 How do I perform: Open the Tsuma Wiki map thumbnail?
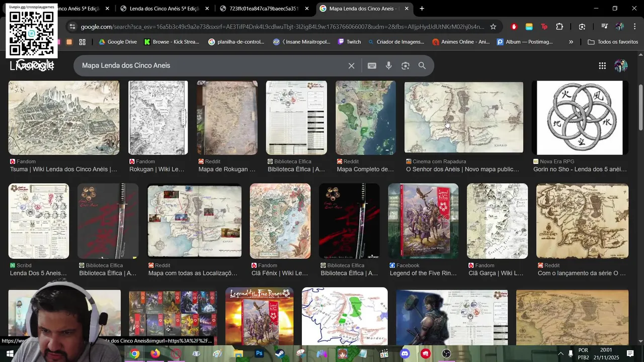click(64, 118)
